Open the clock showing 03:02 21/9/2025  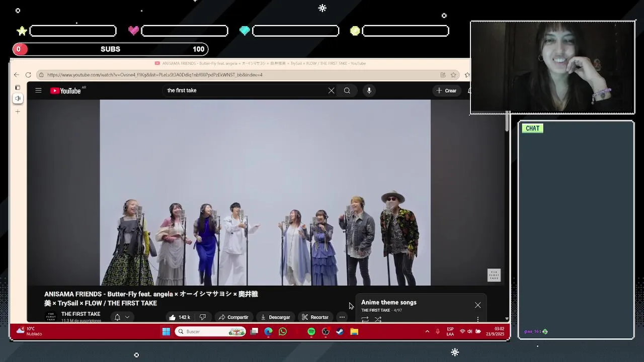point(495,332)
